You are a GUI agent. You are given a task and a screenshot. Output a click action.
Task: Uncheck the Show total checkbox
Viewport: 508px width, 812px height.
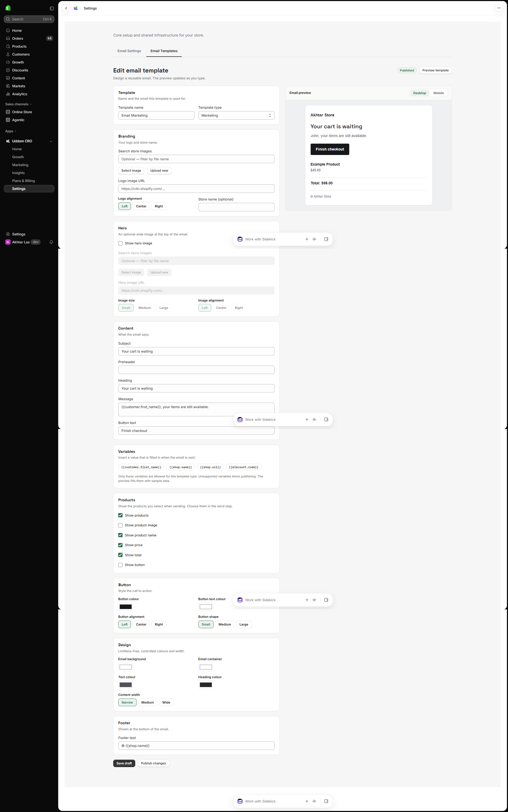120,555
